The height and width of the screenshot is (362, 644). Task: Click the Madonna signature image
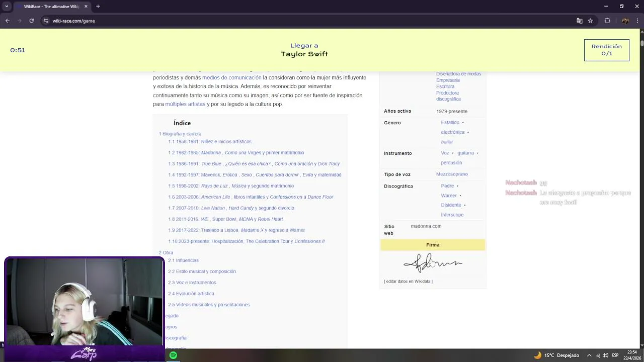coord(433,263)
